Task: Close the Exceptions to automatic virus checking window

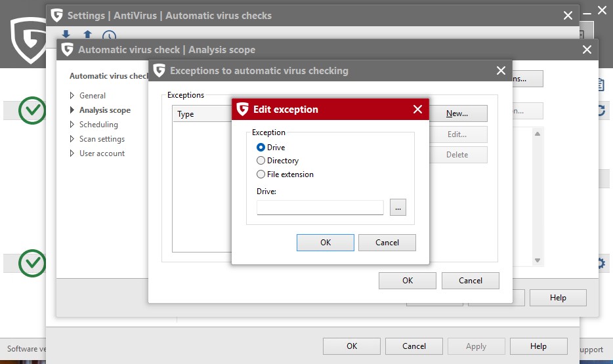Action: (501, 71)
